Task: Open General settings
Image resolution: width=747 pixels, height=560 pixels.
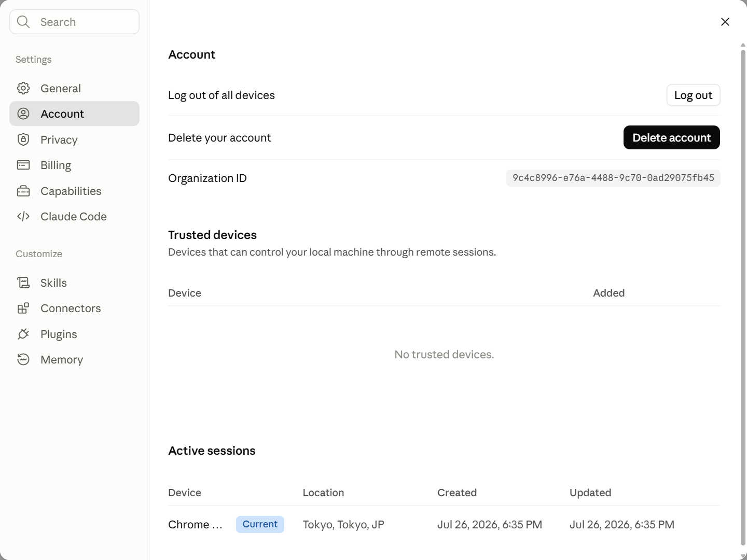Action: coord(74,88)
